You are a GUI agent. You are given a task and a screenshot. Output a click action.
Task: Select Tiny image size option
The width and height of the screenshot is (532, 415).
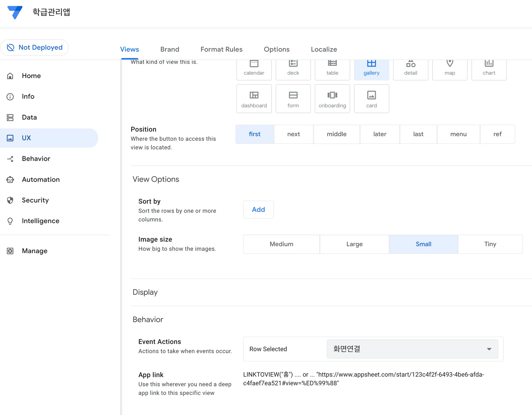[490, 244]
